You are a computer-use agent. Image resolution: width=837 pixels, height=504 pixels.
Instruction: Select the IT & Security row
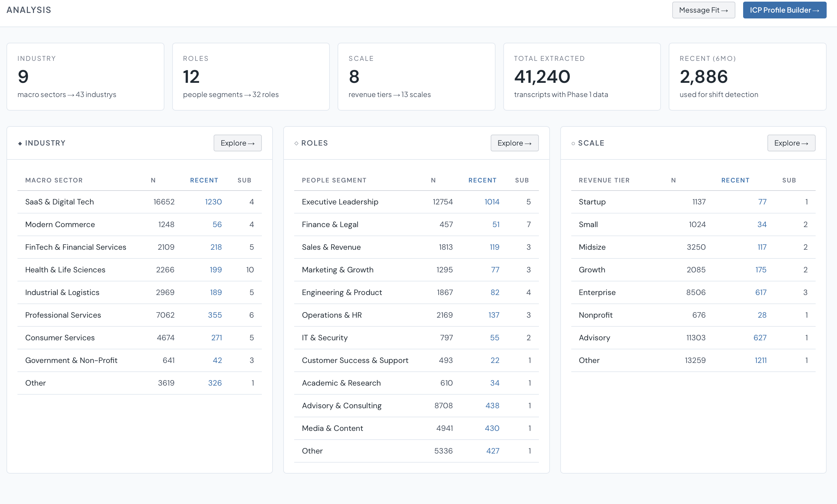click(x=416, y=338)
